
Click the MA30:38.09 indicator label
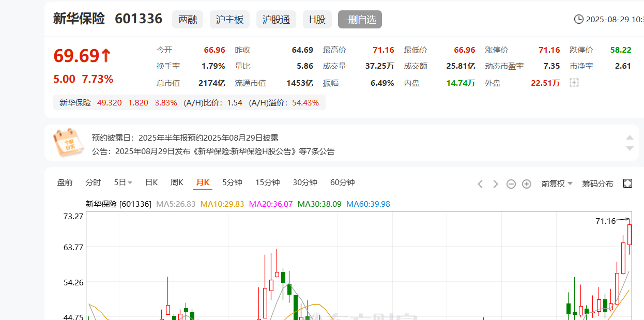coord(319,204)
